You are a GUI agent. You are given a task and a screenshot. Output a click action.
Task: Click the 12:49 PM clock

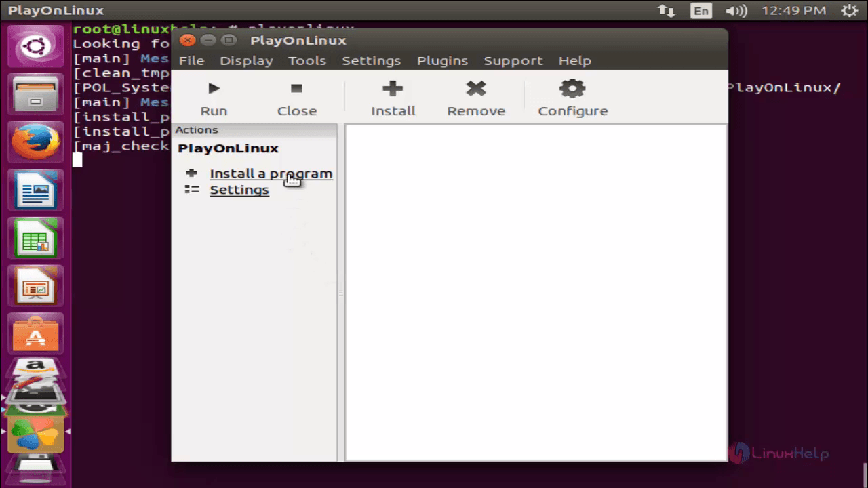tap(794, 10)
